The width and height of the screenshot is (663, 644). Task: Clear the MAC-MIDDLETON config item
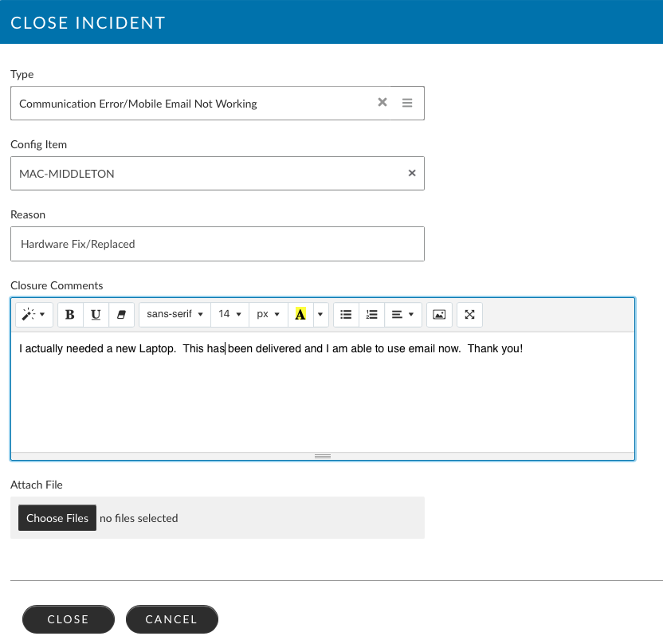pos(412,173)
